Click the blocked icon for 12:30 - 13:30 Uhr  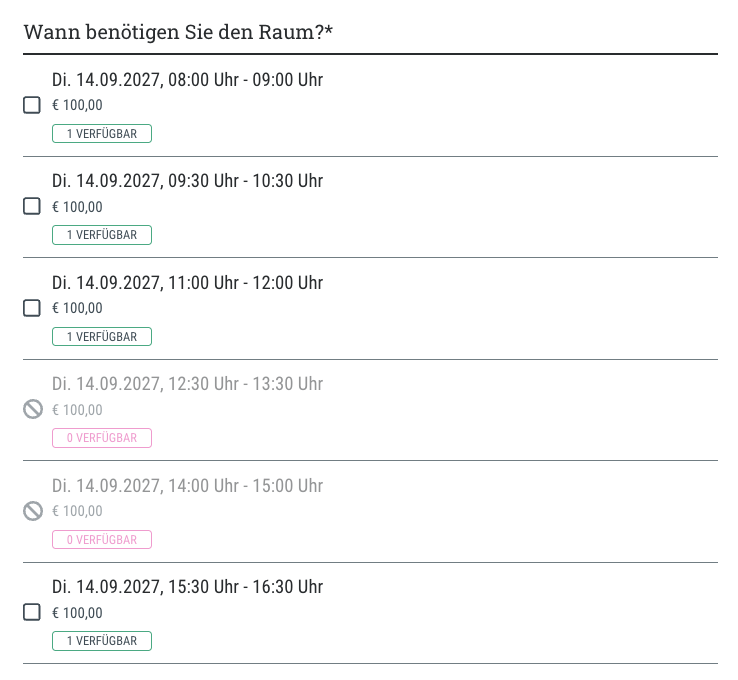33,409
